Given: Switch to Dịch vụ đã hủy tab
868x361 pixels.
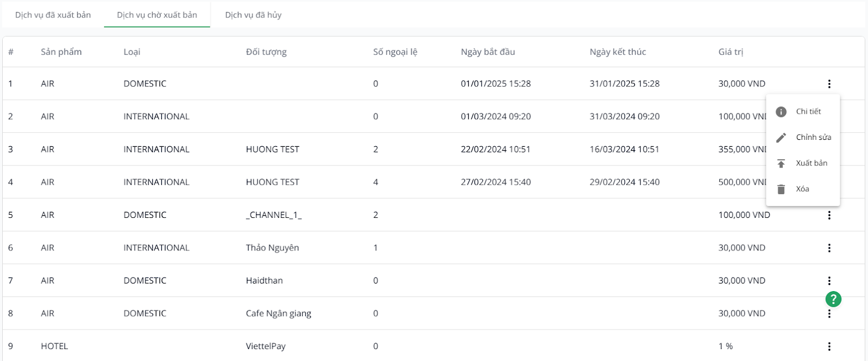Looking at the screenshot, I should (x=253, y=15).
